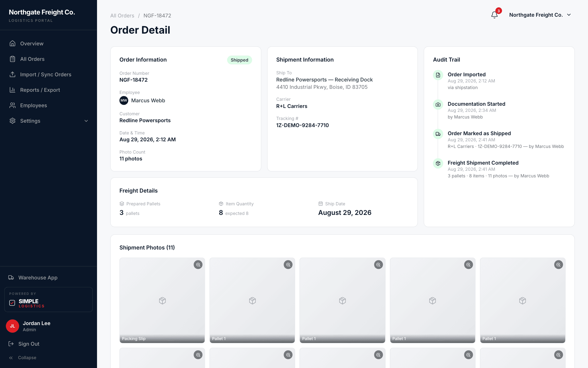Open the notifications bell
The width and height of the screenshot is (588, 368).
click(x=494, y=15)
